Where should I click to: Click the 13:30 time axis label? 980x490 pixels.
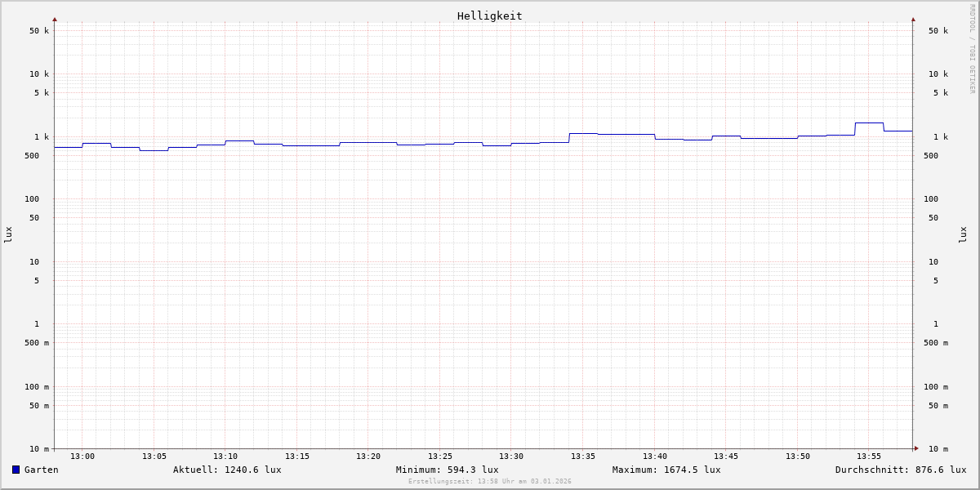(x=511, y=457)
